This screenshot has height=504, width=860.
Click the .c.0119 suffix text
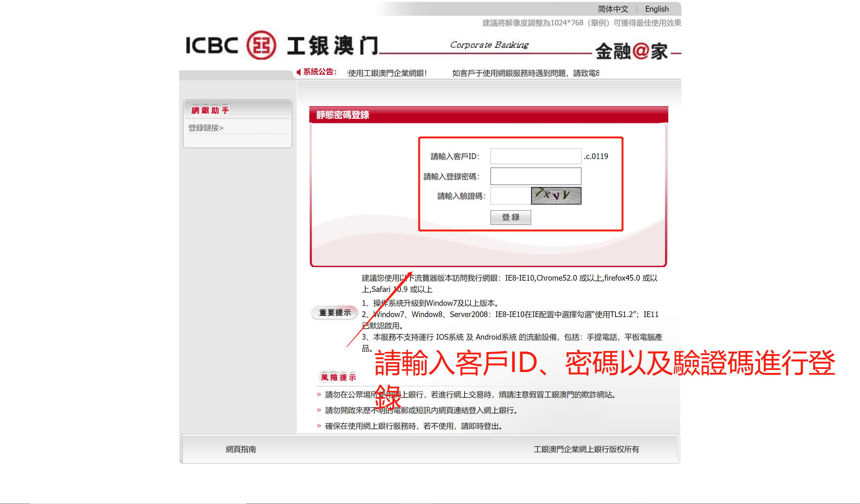tap(596, 156)
